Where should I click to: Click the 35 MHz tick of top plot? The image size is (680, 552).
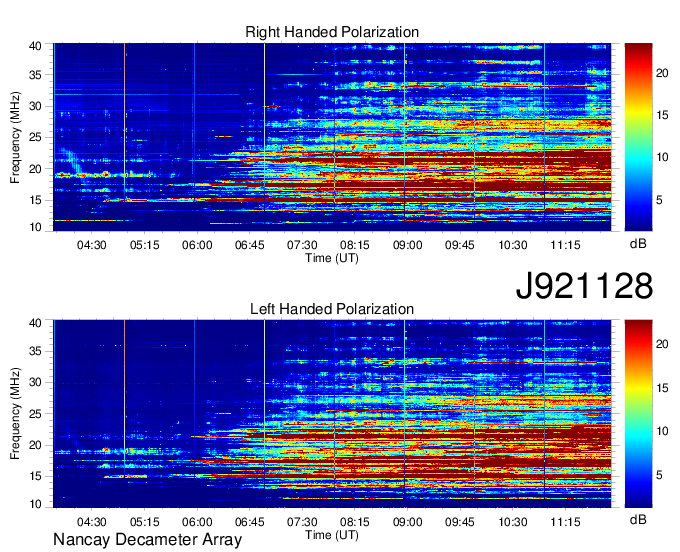35,75
